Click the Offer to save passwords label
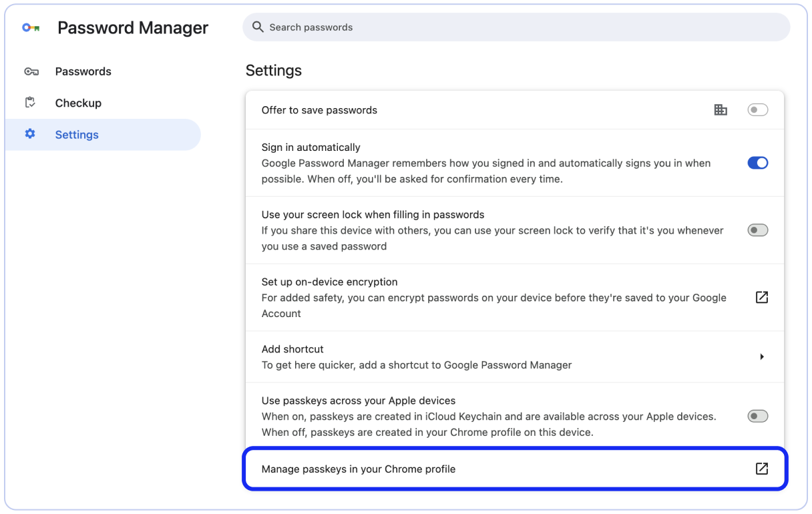812x514 pixels. coord(319,110)
